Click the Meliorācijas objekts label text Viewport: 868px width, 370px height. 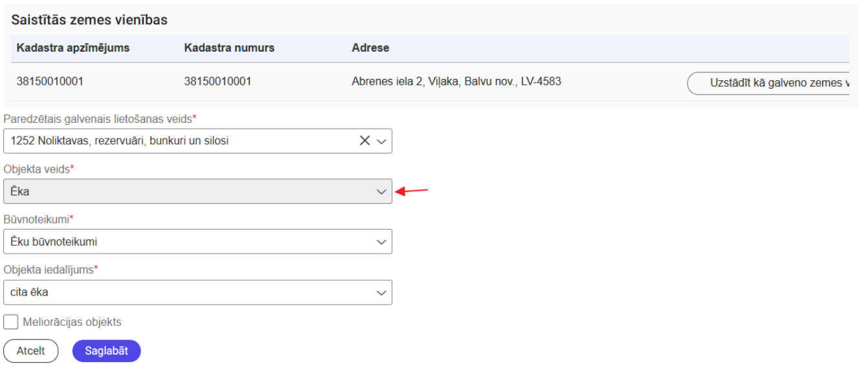coord(72,322)
